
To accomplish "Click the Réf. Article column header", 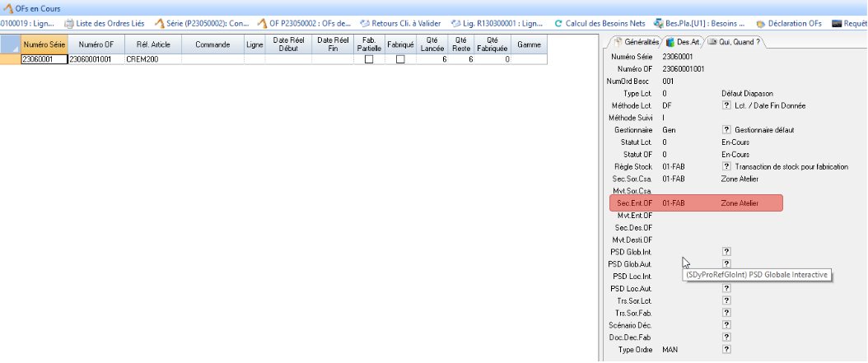I will [152, 44].
